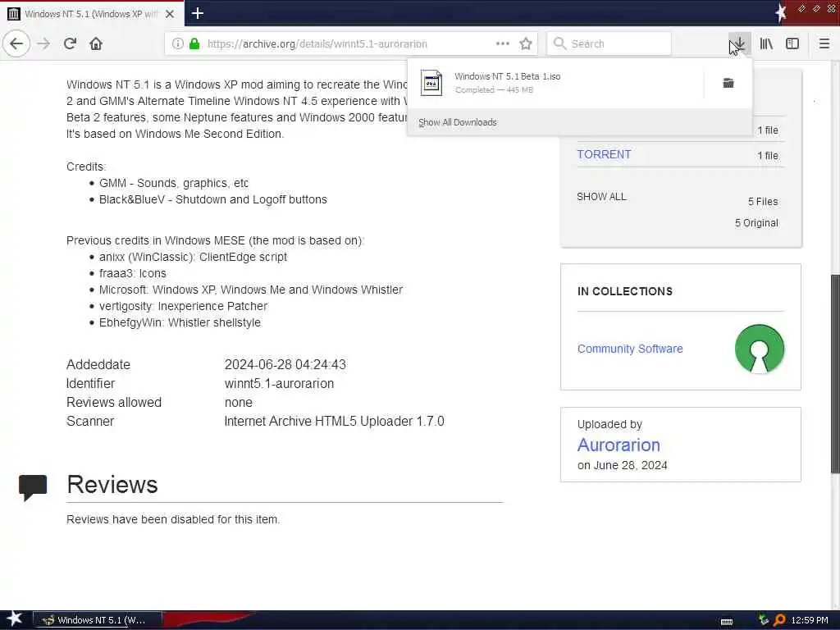Open uploader Aurorarion's profile
840x630 pixels.
619,445
